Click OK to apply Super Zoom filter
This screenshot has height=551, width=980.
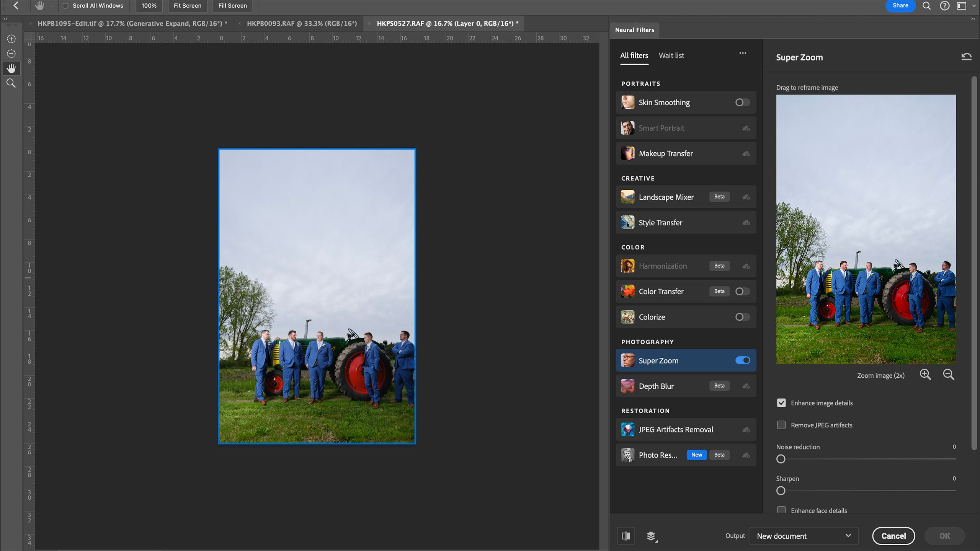click(944, 536)
